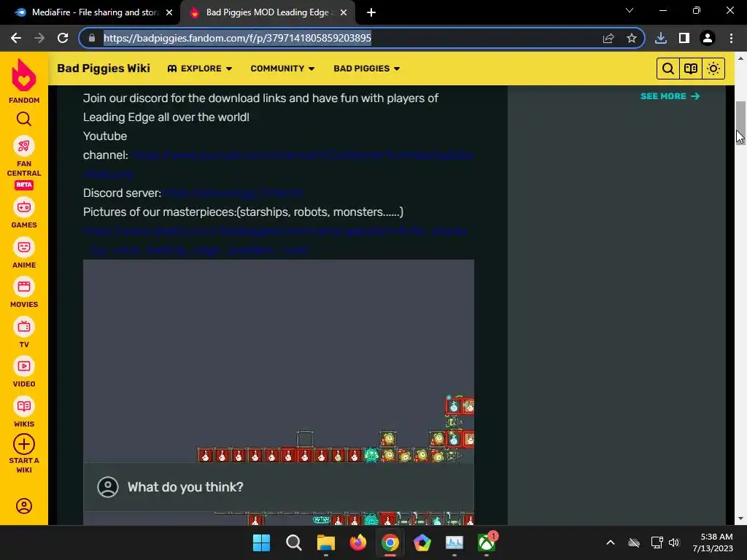Screen dimensions: 747x560
Task: Click the comment box avatar icon
Action: click(x=108, y=487)
